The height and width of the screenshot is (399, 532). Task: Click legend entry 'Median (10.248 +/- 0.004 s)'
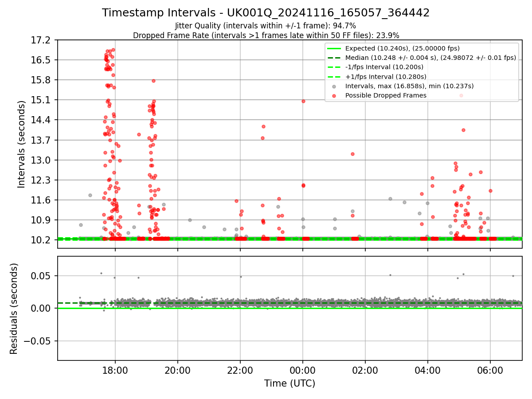(430, 58)
